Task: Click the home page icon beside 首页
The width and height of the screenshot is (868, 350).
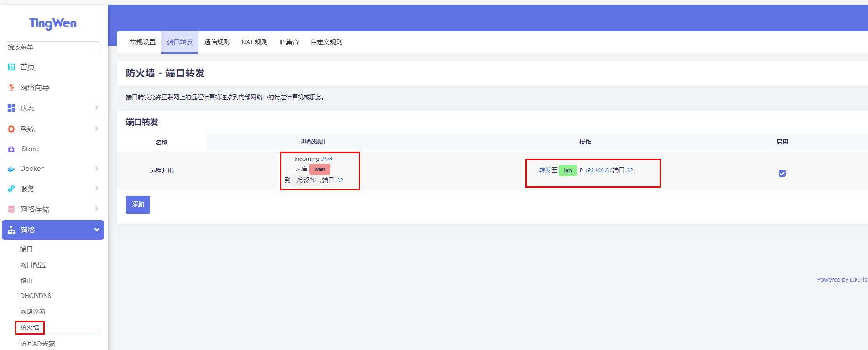Action: pyautogui.click(x=11, y=67)
